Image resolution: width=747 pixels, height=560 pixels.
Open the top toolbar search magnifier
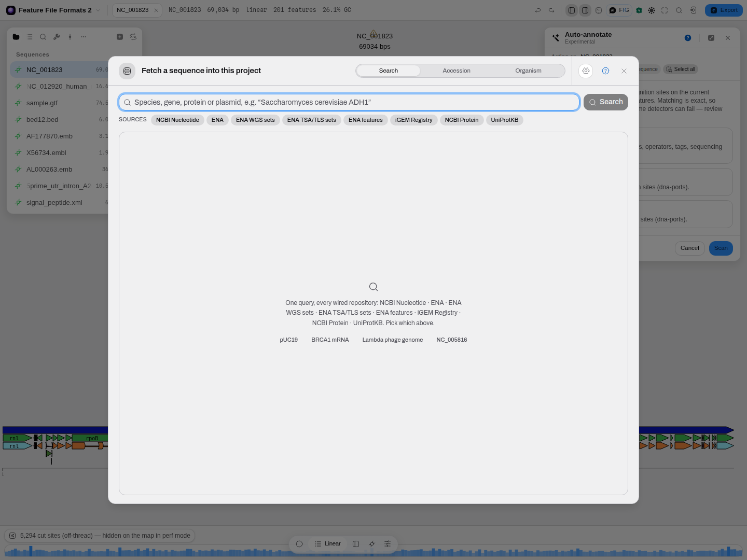679,10
